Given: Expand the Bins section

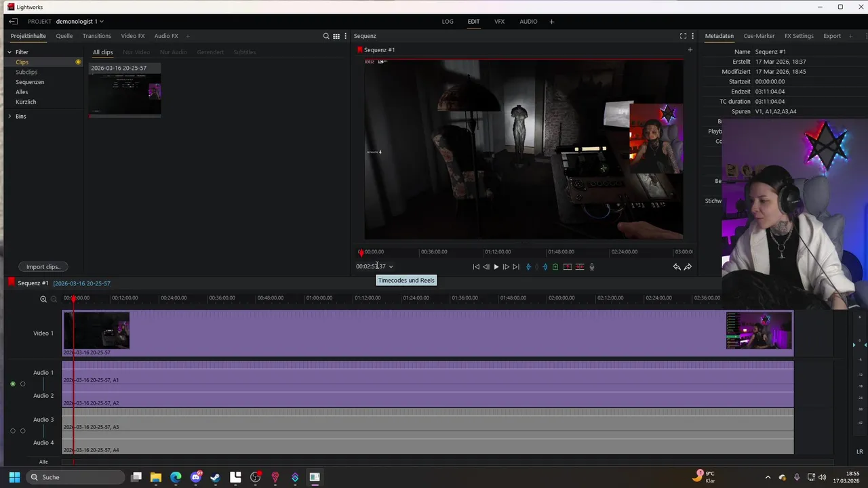Looking at the screenshot, I should tap(9, 117).
